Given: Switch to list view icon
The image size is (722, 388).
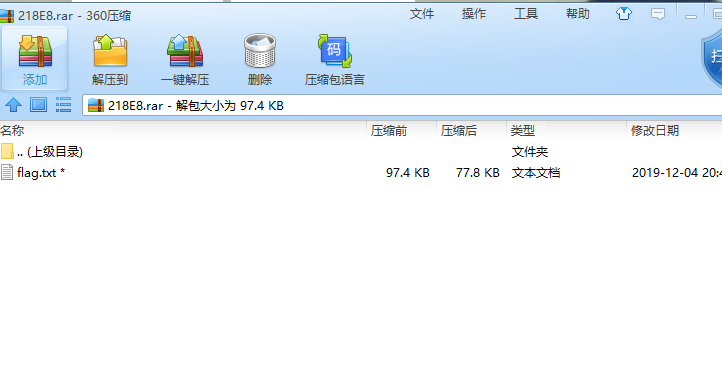Looking at the screenshot, I should (x=63, y=105).
